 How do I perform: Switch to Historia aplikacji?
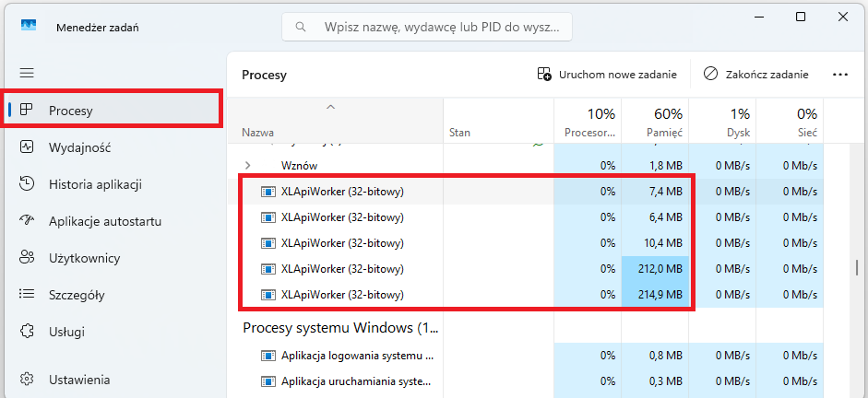[x=114, y=184]
